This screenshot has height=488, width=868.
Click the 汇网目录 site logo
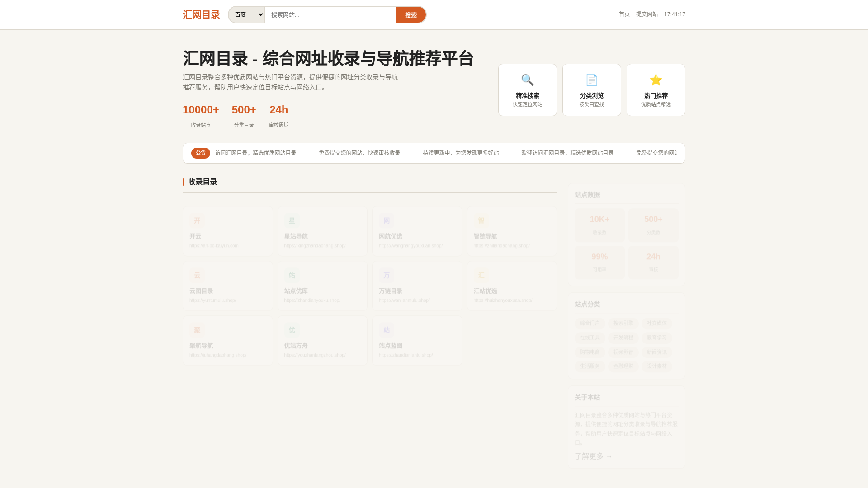pos(201,14)
